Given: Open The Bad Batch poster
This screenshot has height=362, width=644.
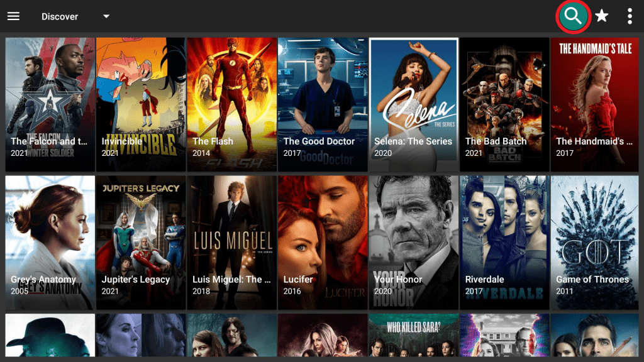Looking at the screenshot, I should [504, 104].
